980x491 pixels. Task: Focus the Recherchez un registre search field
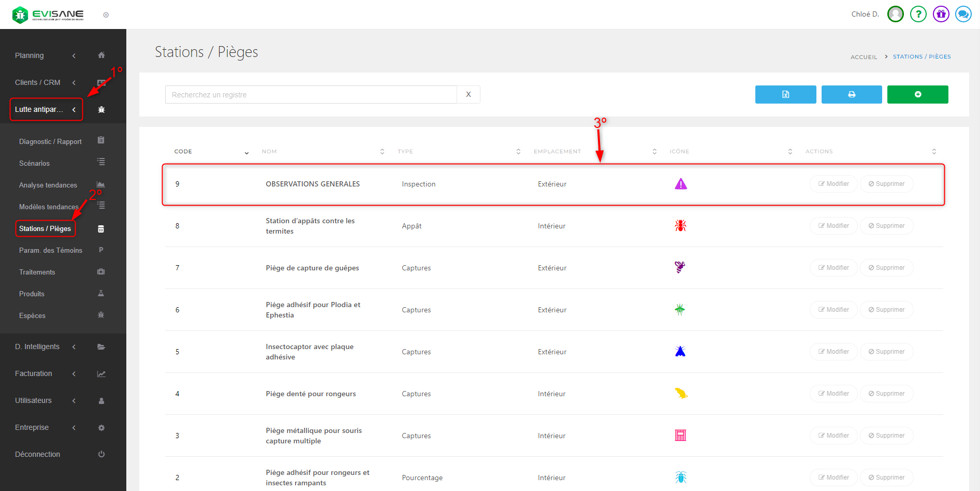[311, 95]
